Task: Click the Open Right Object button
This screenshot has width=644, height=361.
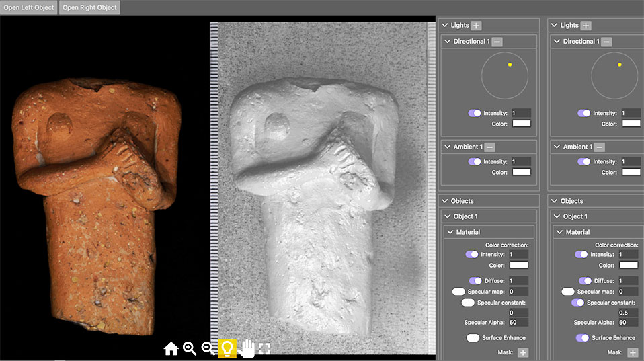Action: pyautogui.click(x=90, y=8)
